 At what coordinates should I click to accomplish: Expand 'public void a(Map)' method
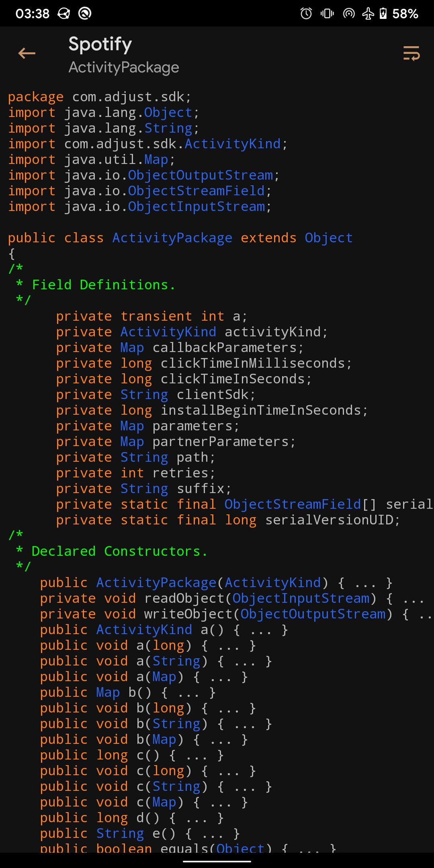[144, 677]
